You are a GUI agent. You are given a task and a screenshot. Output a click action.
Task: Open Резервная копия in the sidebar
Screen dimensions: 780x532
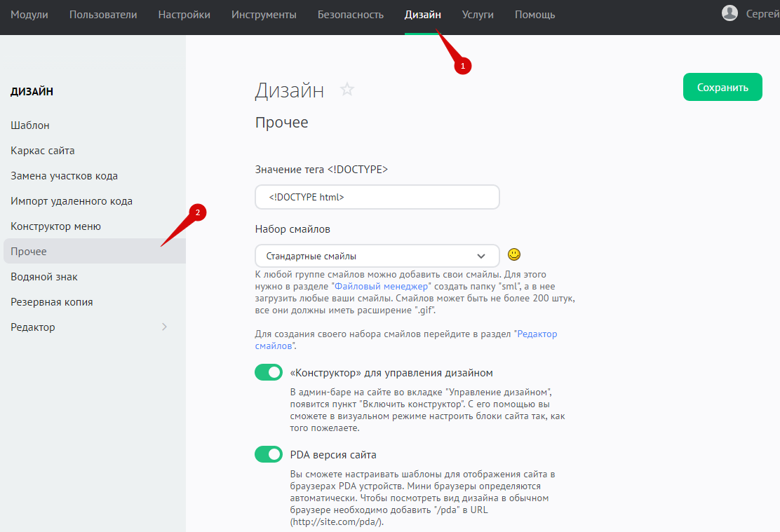tap(52, 302)
